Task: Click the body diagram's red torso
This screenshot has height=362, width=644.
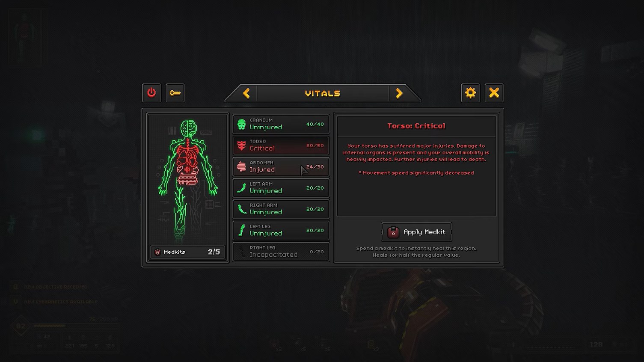Action: [x=187, y=159]
